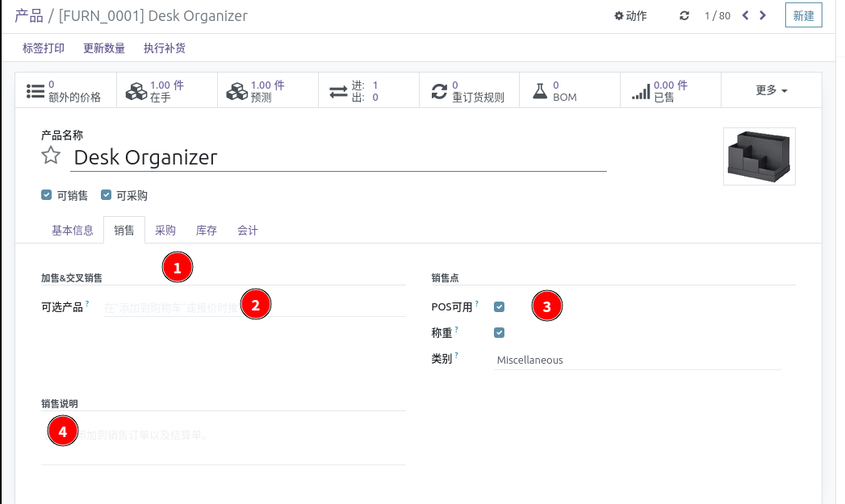The image size is (845, 504).
Task: Select the 销售 tab
Action: (124, 231)
